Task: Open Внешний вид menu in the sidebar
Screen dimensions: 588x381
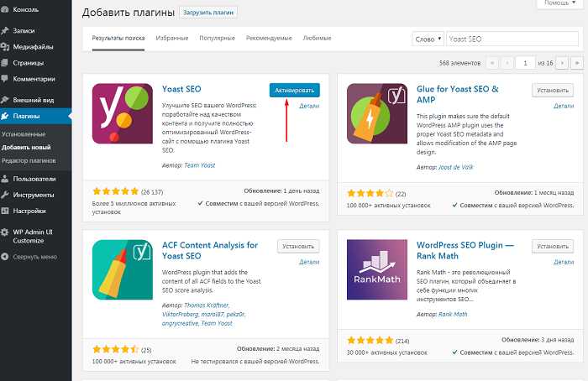Action: (x=34, y=99)
